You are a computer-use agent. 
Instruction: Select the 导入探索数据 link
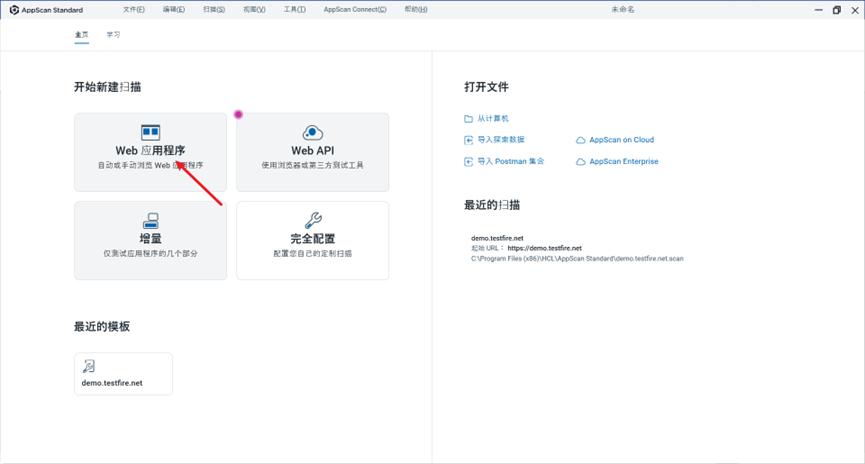point(501,140)
